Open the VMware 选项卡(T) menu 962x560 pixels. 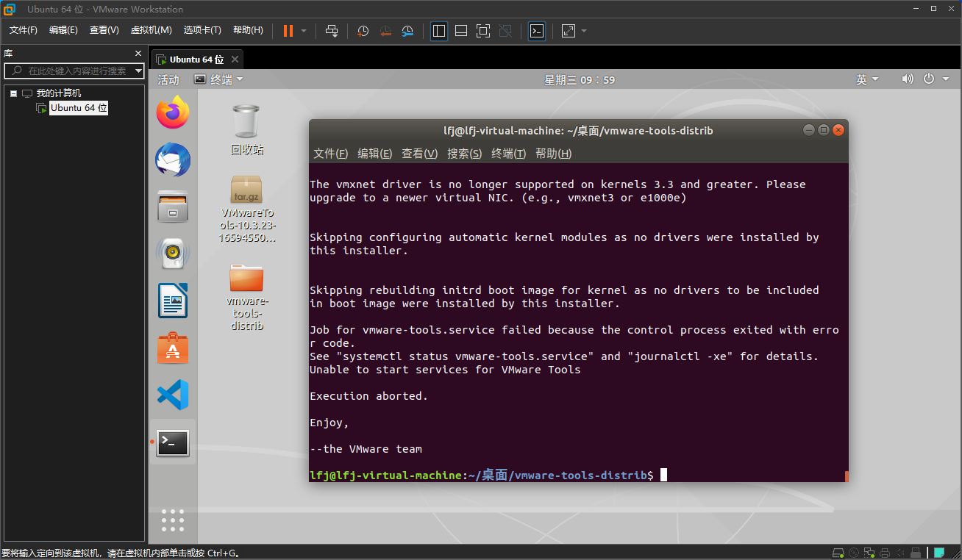(x=202, y=30)
